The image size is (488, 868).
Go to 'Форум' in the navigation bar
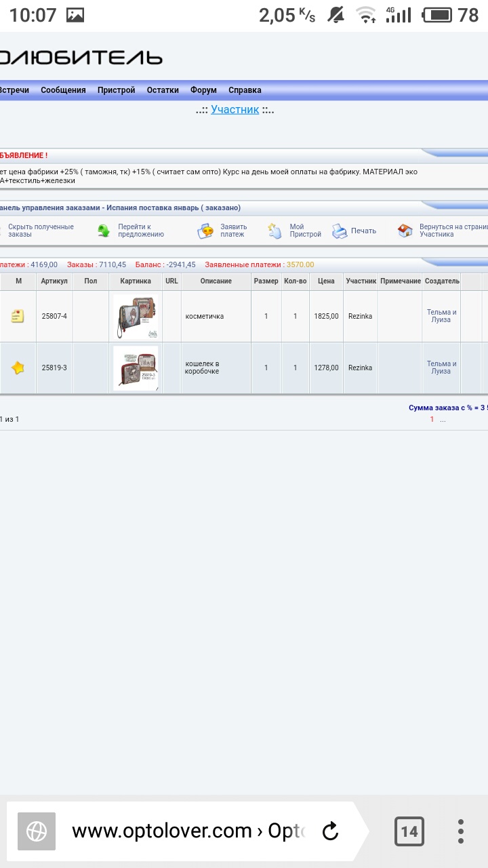click(203, 90)
